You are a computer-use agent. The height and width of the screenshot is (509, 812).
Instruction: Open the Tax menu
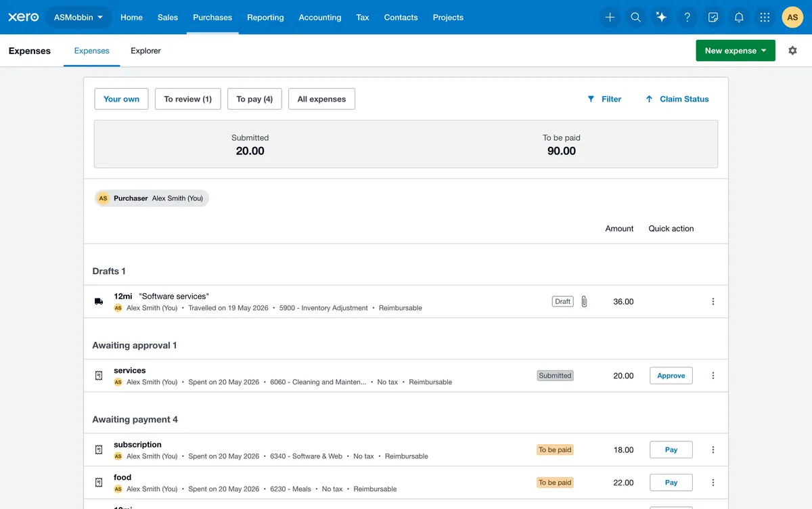pyautogui.click(x=363, y=18)
